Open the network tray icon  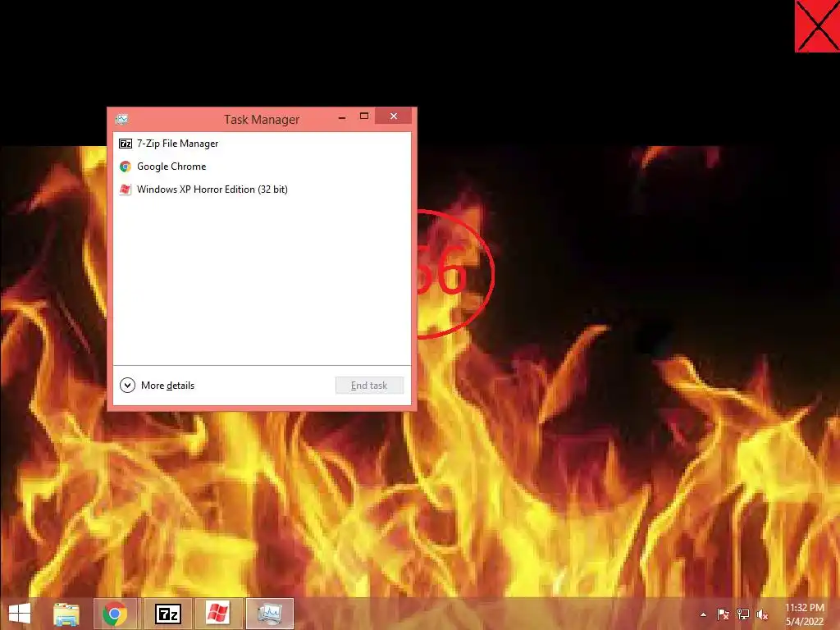[x=742, y=614]
